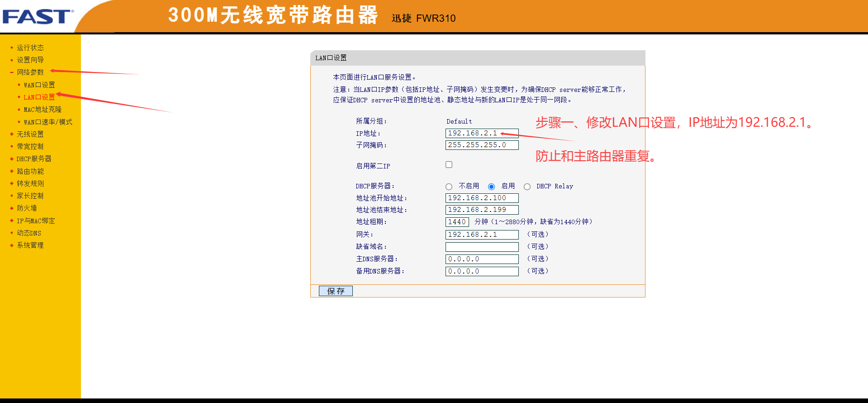868x403 pixels.
Task: Expand 防火墙 menu section
Action: point(27,208)
